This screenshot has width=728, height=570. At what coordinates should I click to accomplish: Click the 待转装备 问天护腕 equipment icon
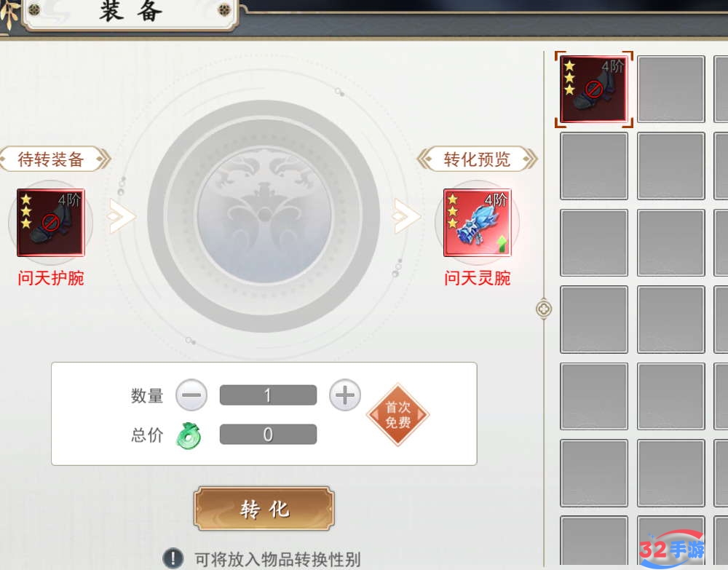pyautogui.click(x=51, y=222)
